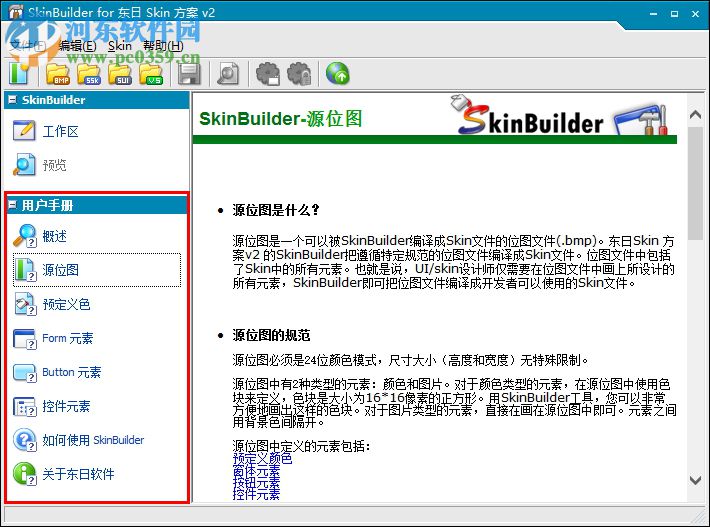Minimize the SkinBuilder window

653,14
